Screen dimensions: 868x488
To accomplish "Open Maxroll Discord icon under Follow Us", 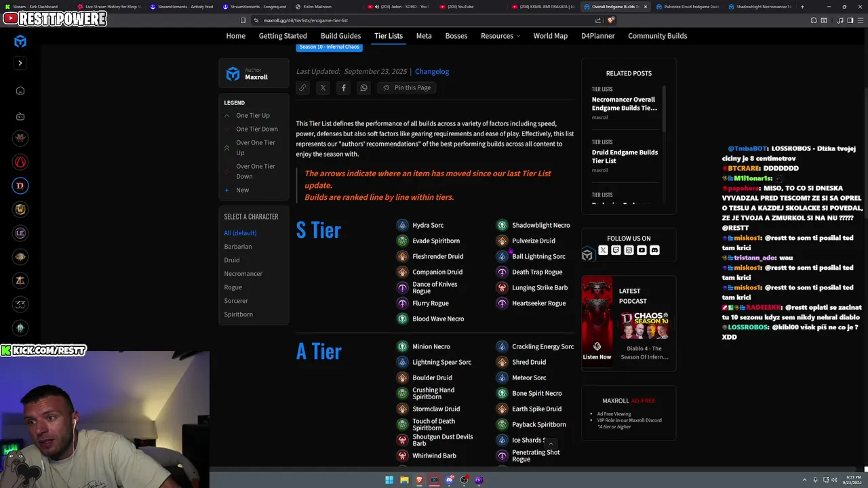I will pyautogui.click(x=654, y=250).
